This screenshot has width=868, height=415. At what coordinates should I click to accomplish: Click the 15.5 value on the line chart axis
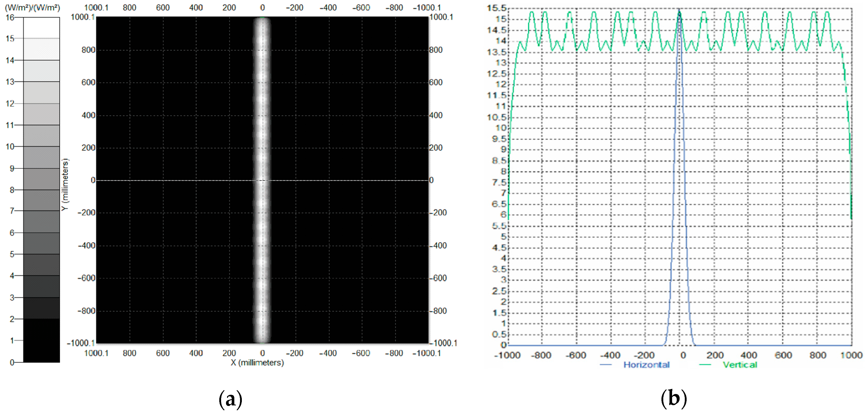[497, 8]
